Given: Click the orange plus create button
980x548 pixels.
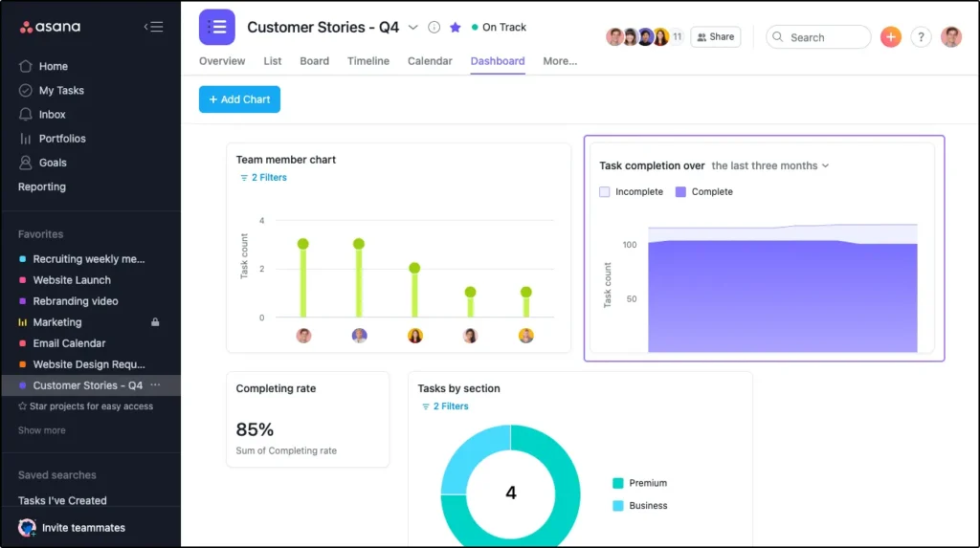Looking at the screenshot, I should coord(890,37).
